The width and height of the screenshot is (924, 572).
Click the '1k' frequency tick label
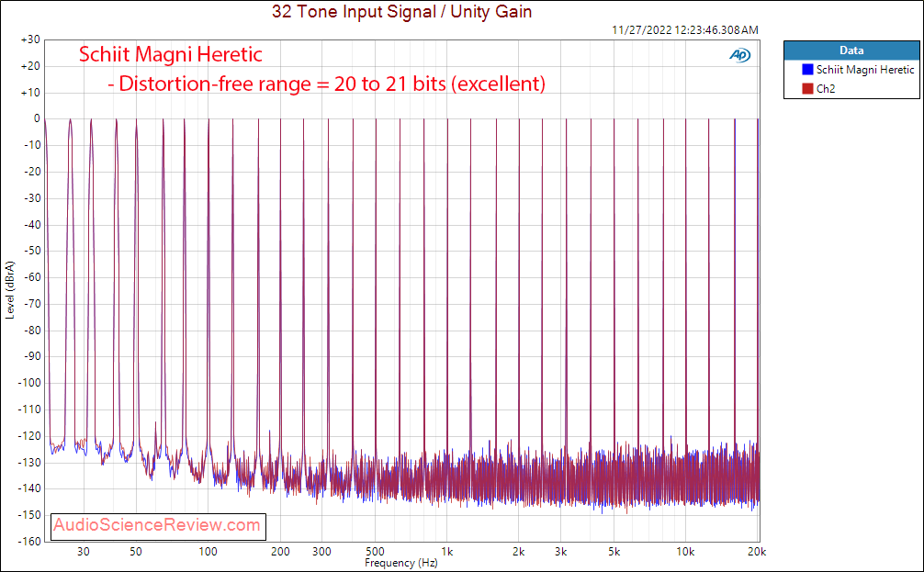[x=446, y=552]
